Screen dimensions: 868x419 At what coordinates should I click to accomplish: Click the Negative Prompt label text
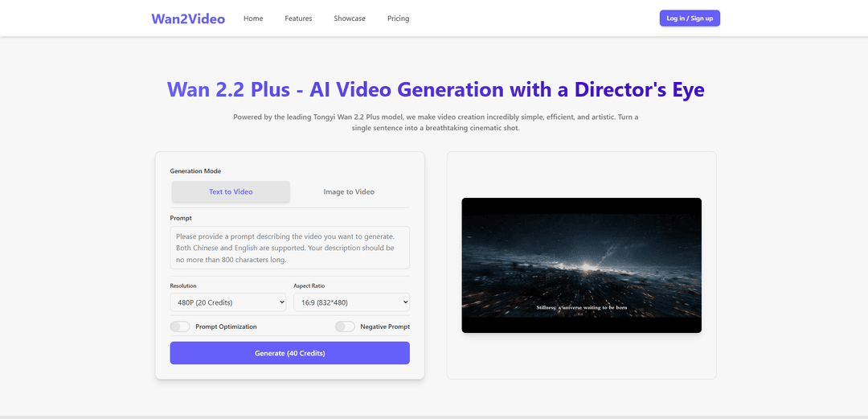385,327
